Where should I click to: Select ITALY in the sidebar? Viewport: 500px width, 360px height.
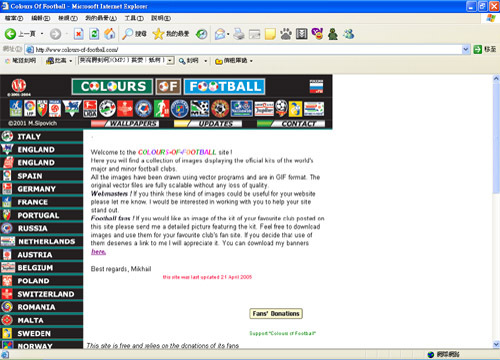[x=41, y=137]
